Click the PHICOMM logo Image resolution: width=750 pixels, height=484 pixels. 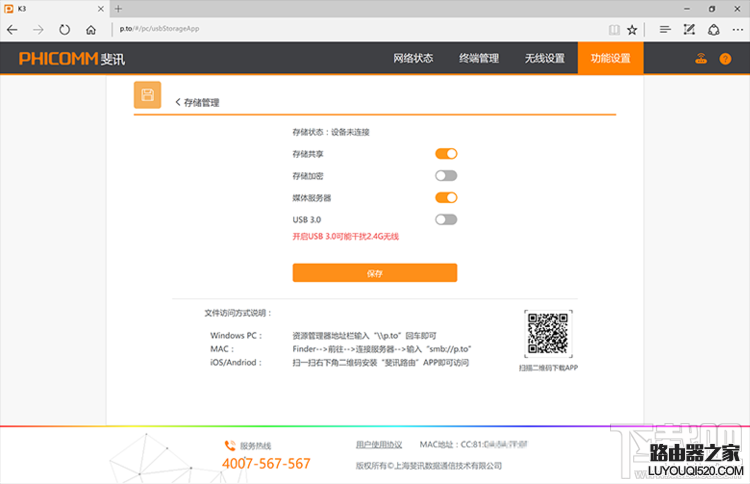click(72, 58)
